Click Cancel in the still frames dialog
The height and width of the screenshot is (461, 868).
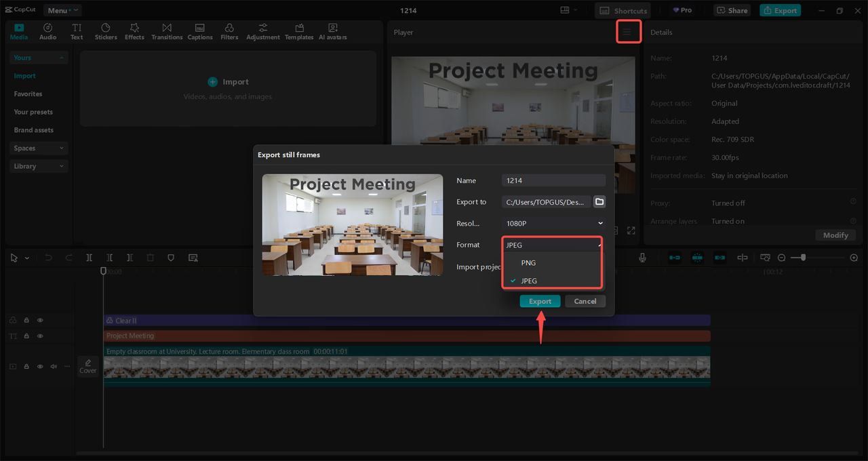coord(585,301)
